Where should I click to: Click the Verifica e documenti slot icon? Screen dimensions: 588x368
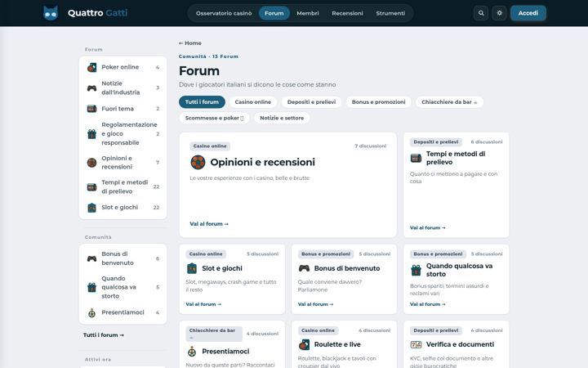[416, 345]
